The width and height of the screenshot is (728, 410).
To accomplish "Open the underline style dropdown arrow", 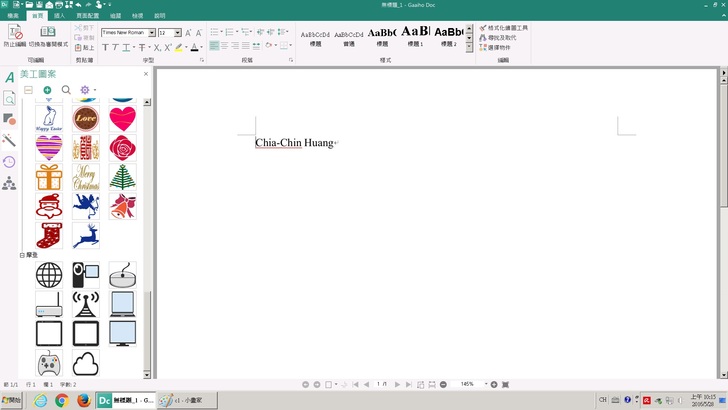I will 134,47.
